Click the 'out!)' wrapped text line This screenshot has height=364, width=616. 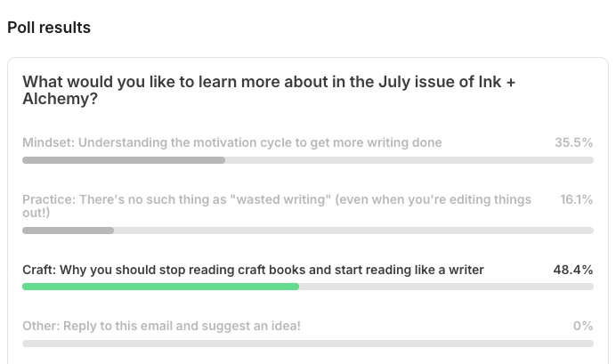point(36,213)
